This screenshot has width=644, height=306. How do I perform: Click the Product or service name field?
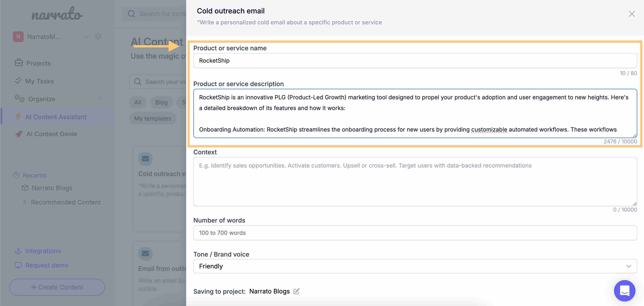pyautogui.click(x=415, y=60)
